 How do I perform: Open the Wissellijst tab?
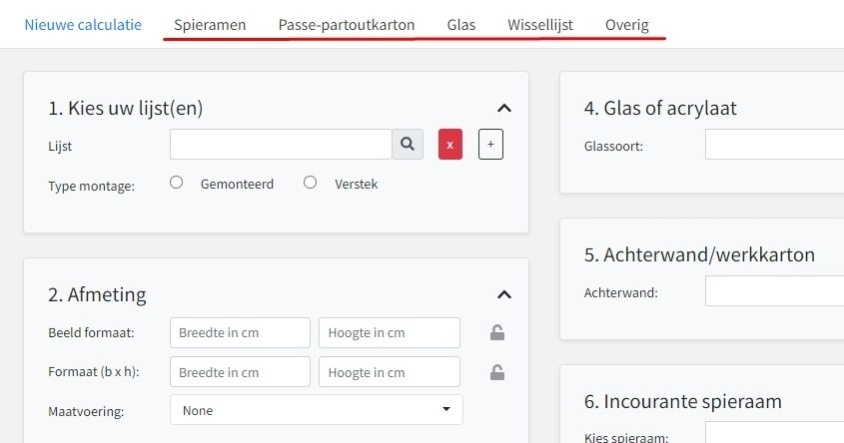pyautogui.click(x=540, y=25)
